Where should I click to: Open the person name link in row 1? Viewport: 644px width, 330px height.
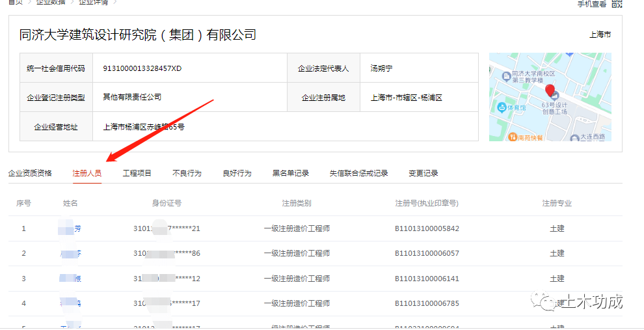click(70, 228)
